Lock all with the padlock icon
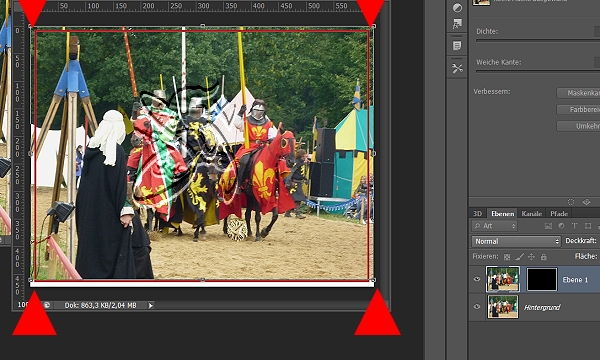Screen dimensions: 600x360 (x=544, y=257)
